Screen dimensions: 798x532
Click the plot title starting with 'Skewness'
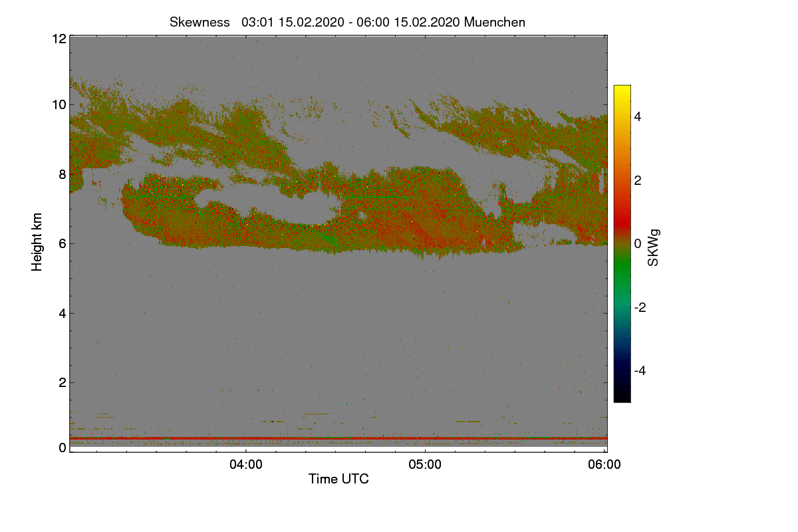click(347, 22)
